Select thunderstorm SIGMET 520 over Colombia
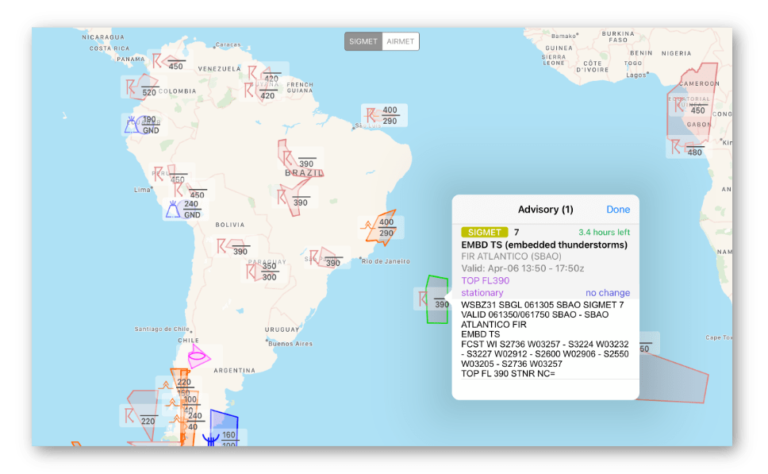768x474 pixels. coord(133,88)
